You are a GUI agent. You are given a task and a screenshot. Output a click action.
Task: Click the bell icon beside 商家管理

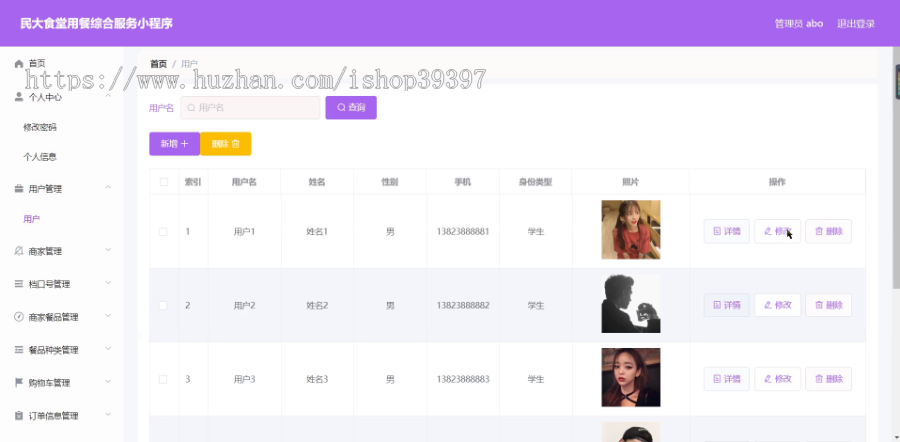19,251
